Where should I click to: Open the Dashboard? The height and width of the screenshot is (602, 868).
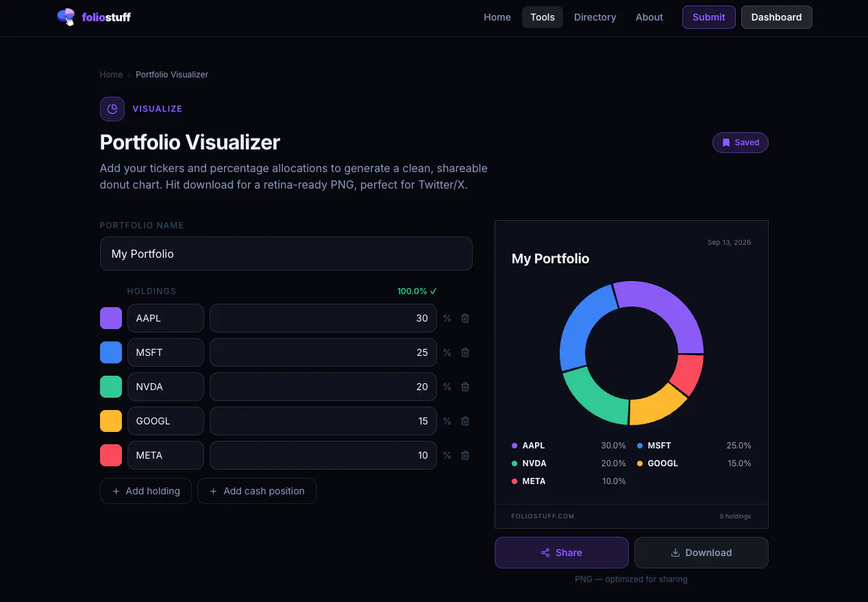(777, 17)
